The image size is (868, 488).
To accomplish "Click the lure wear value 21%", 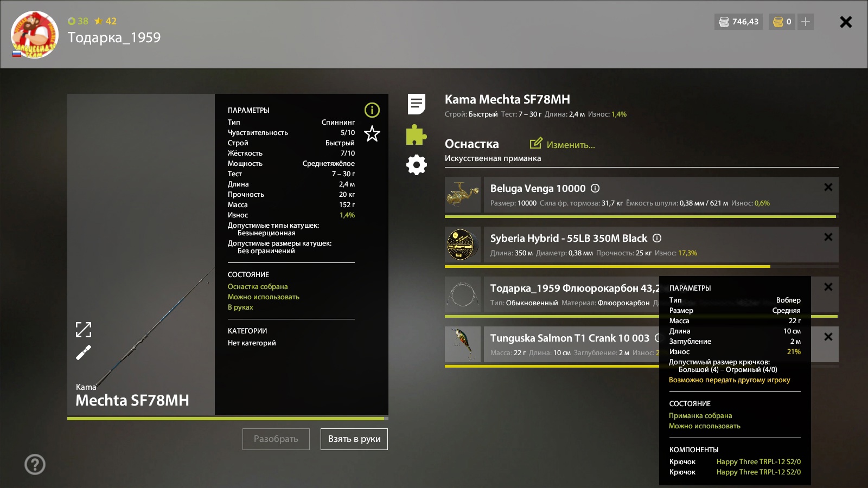I will (x=794, y=352).
